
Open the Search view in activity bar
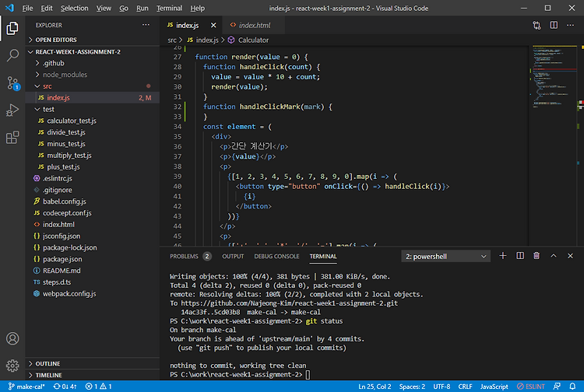pyautogui.click(x=12, y=55)
